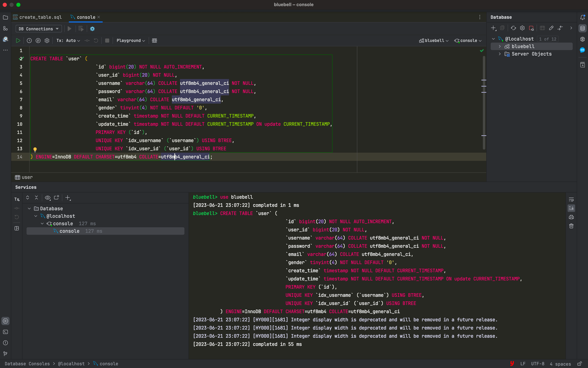Viewport: 588px width, 368px height.
Task: Open the DB browser icon in left sidebar
Action: (x=5, y=39)
